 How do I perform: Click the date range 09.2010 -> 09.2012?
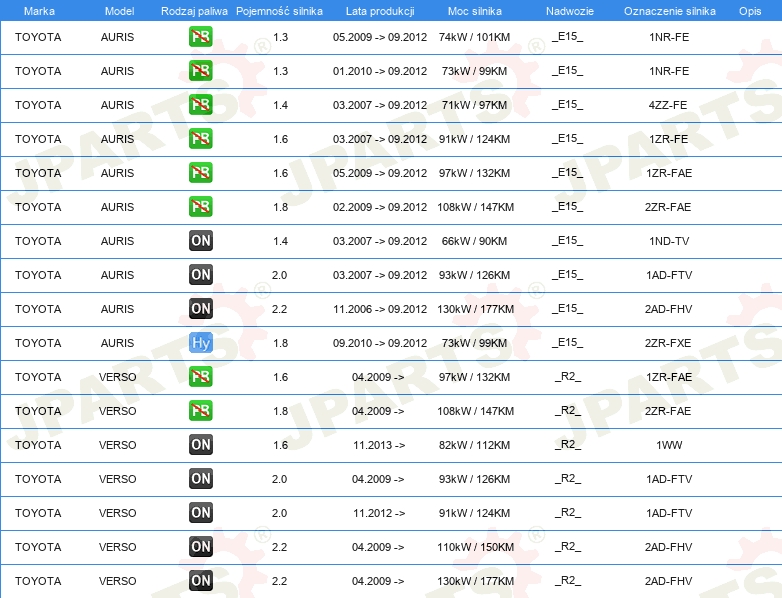pos(380,343)
